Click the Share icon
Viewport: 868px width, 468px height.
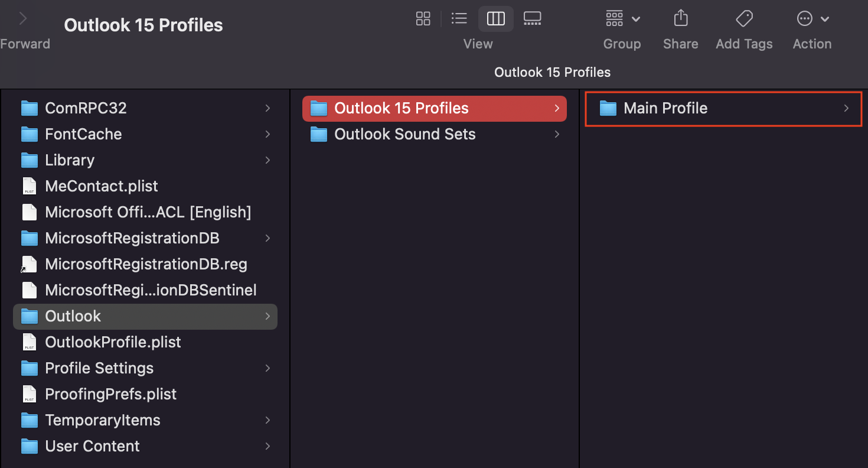pyautogui.click(x=681, y=19)
